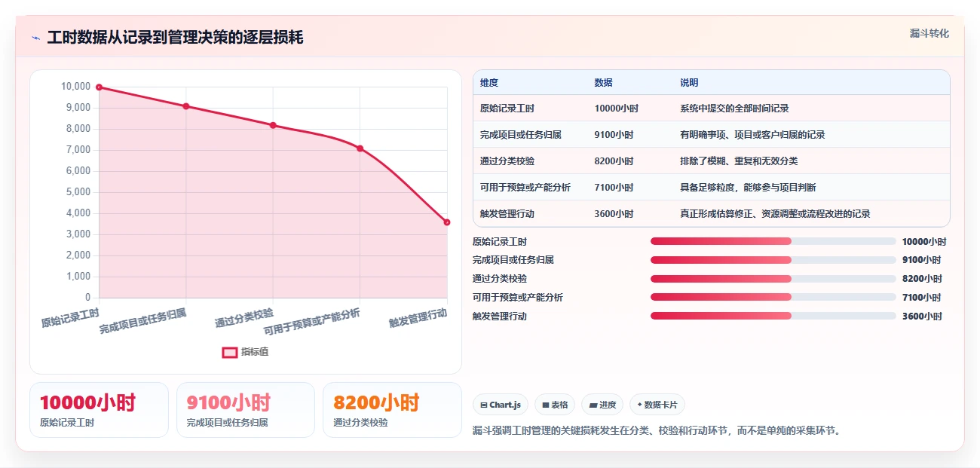The width and height of the screenshot is (980, 468).
Task: Click the 触发管理行动 x-axis label on the chart
Action: pyautogui.click(x=418, y=317)
